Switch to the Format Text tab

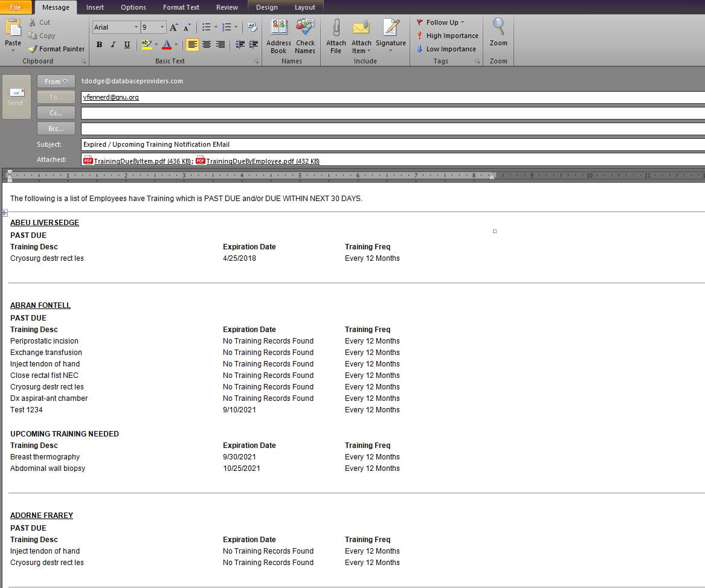point(181,7)
